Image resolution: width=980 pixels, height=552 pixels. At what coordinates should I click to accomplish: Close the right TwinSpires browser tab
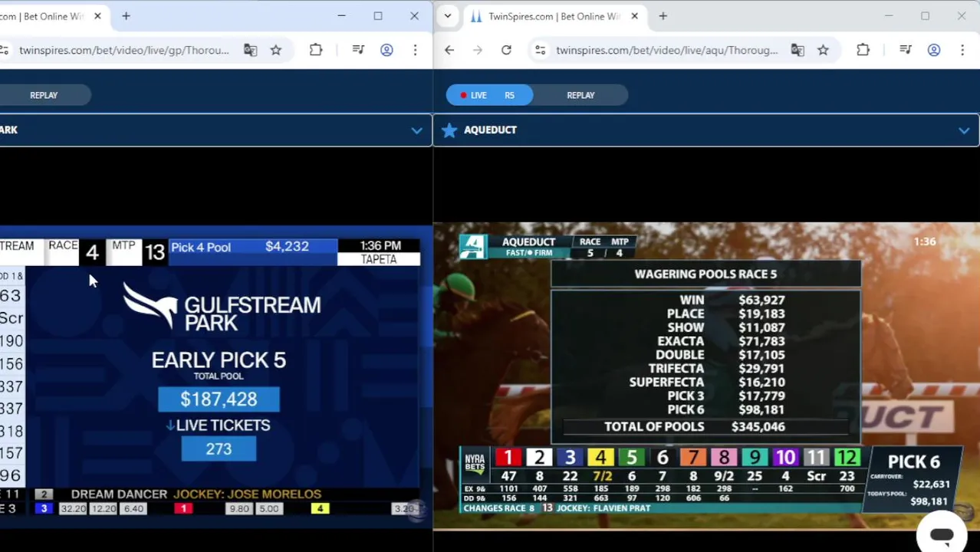point(634,16)
